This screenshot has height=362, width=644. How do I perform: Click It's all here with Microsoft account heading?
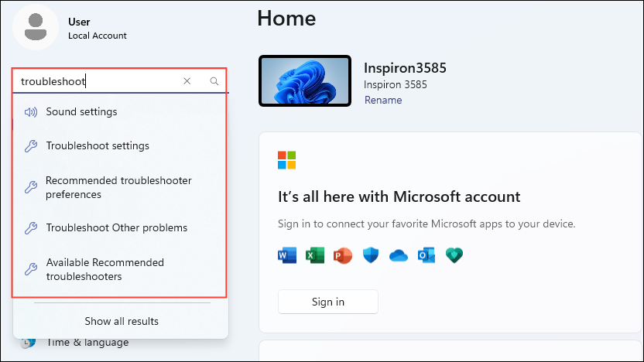point(399,196)
